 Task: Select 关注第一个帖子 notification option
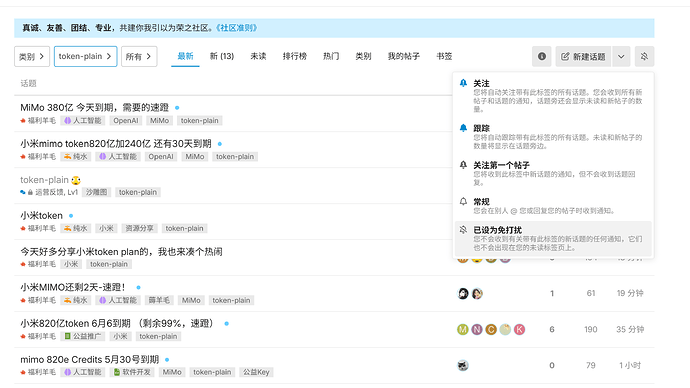point(553,173)
